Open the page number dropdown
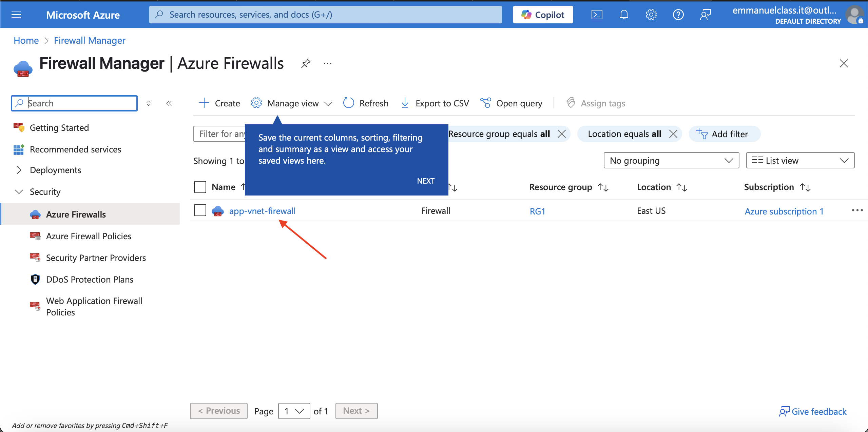The width and height of the screenshot is (868, 432). point(294,411)
